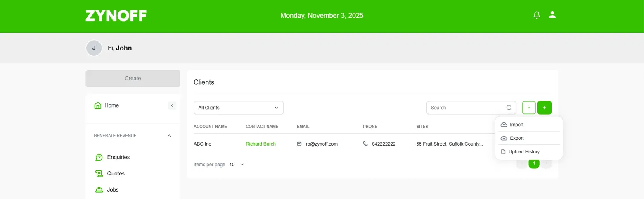Open the user profile icon
The height and width of the screenshot is (199, 644).
[x=552, y=15]
